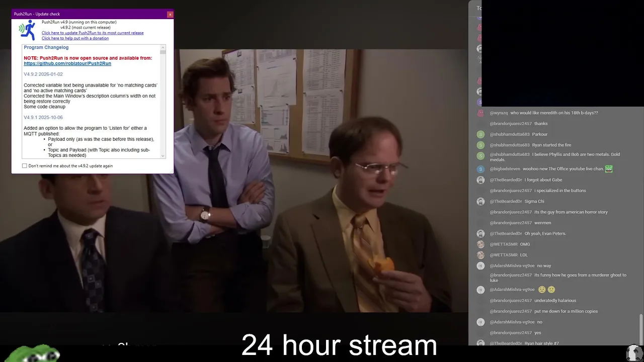Click the WETTASMR avatar beside 'OMG'

coord(480,244)
